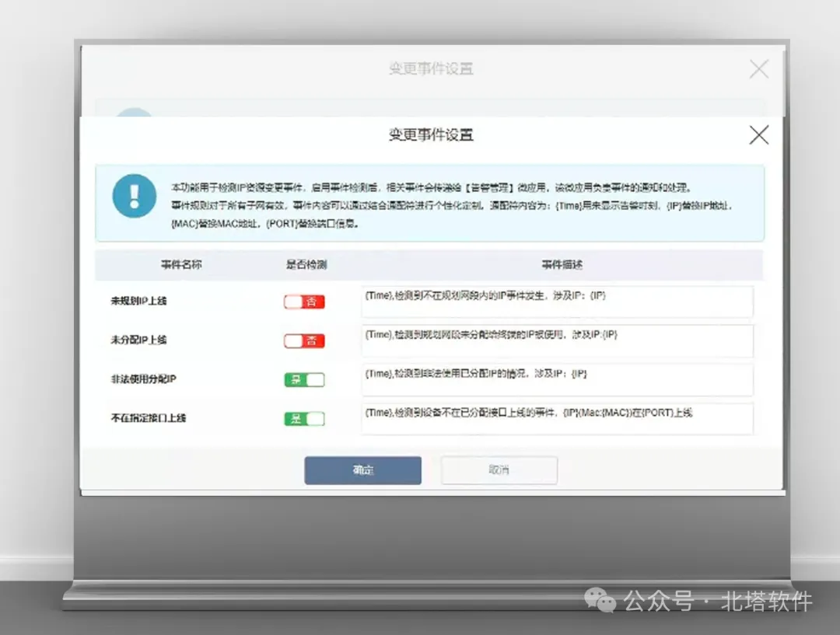Screen dimensions: 840x635
Task: Edit description field for 不在指定接口上线
Action: click(x=557, y=419)
